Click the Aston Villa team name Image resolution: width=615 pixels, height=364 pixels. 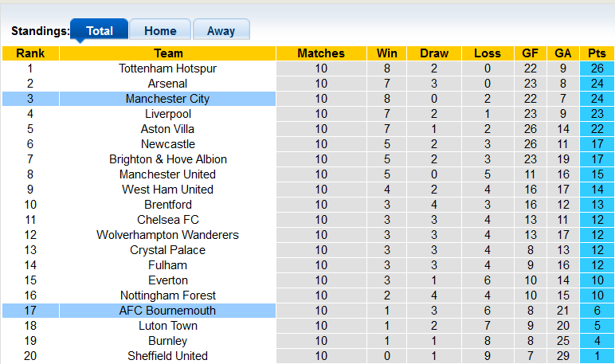click(x=168, y=129)
